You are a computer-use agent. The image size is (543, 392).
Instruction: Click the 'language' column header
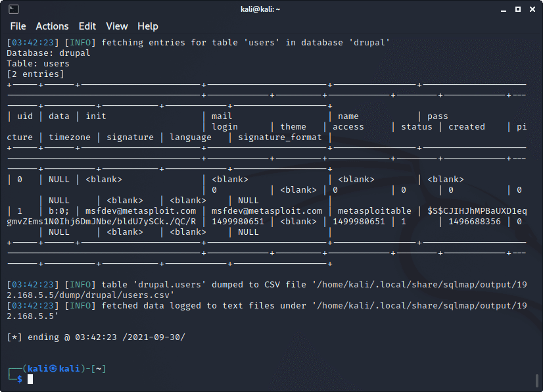click(x=191, y=137)
